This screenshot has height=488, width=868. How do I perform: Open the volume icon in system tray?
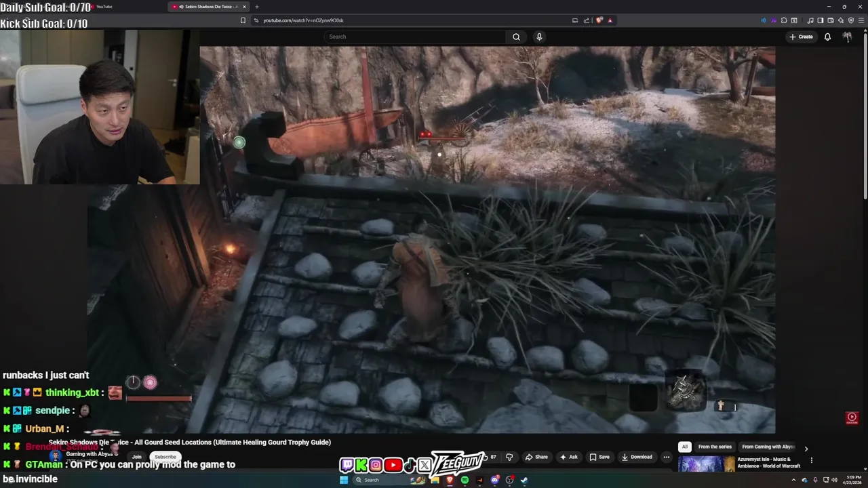click(834, 480)
